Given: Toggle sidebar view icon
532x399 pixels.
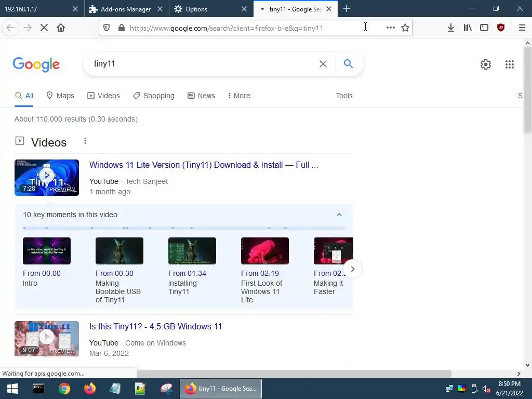Looking at the screenshot, I should coord(484,28).
